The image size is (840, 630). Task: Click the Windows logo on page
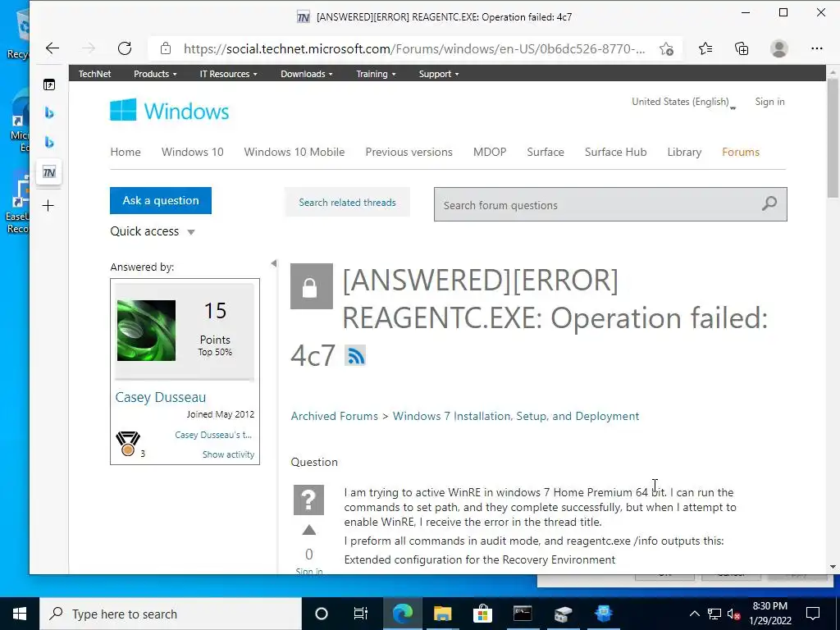coord(169,111)
